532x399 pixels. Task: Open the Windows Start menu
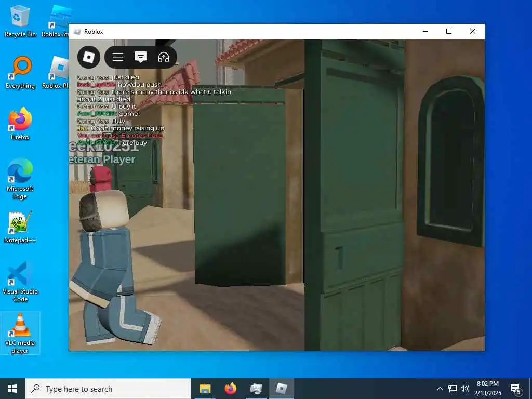tap(12, 389)
